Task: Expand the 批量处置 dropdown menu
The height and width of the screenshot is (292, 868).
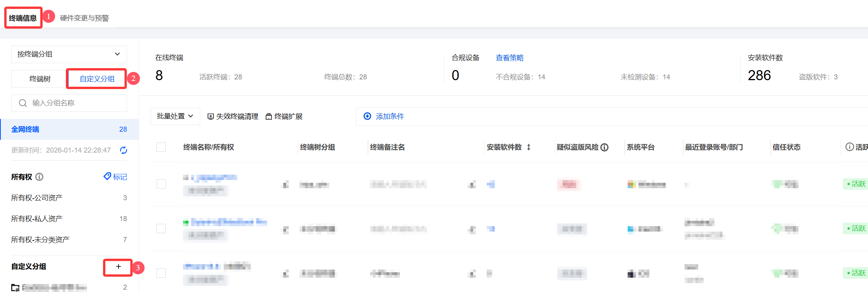Action: pyautogui.click(x=175, y=116)
